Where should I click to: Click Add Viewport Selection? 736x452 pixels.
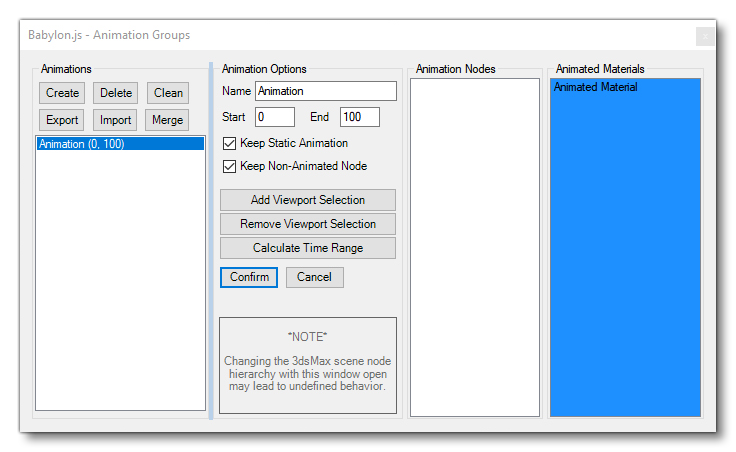point(307,200)
